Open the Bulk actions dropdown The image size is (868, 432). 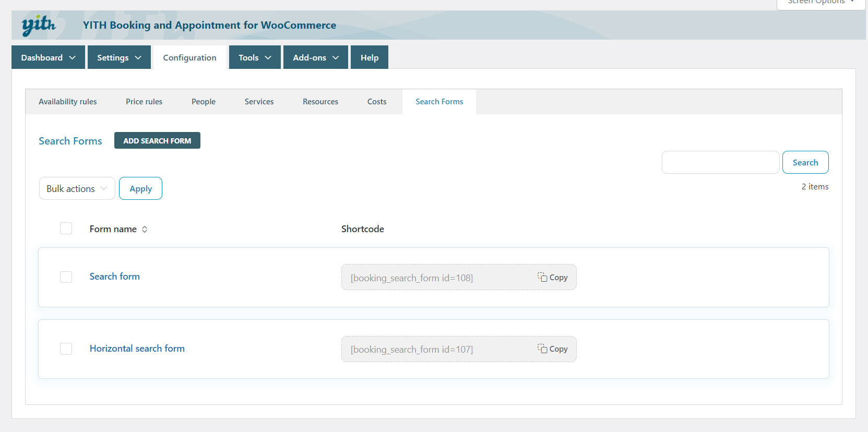[x=77, y=188]
